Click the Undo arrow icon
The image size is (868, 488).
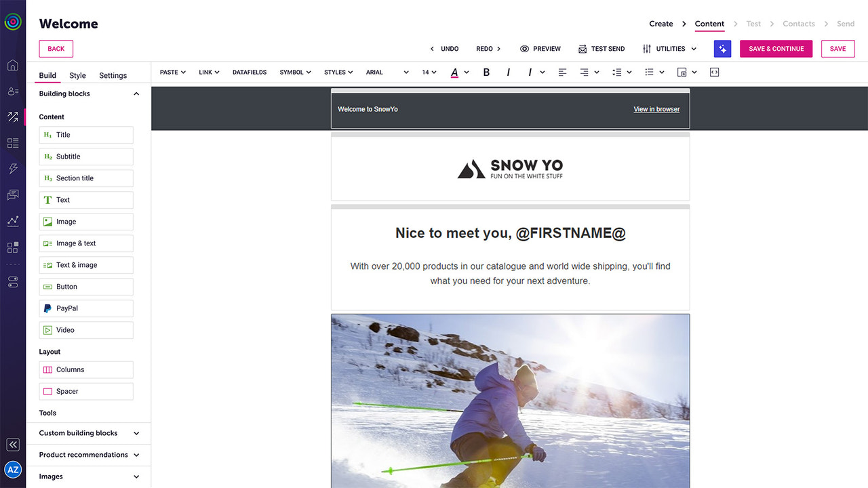coord(432,48)
